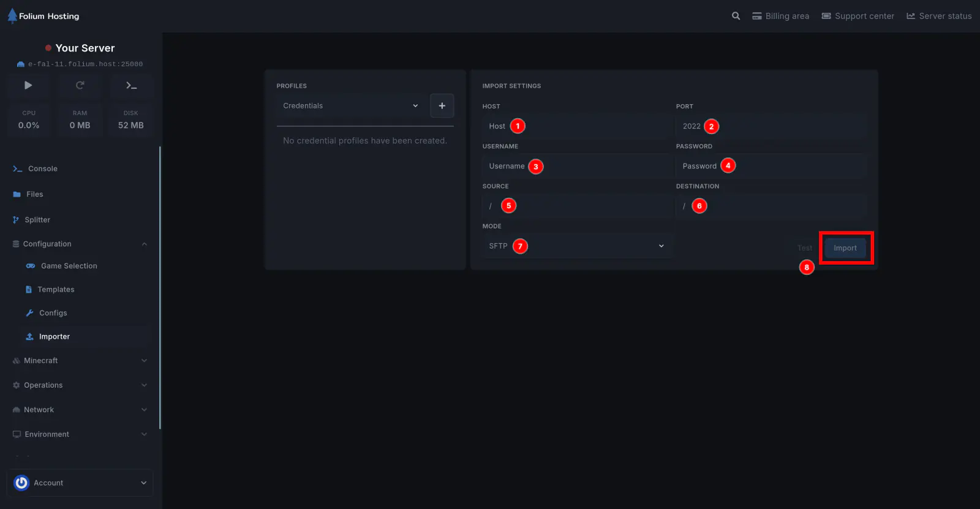Click the Test button
The height and width of the screenshot is (509, 980).
pyautogui.click(x=804, y=248)
